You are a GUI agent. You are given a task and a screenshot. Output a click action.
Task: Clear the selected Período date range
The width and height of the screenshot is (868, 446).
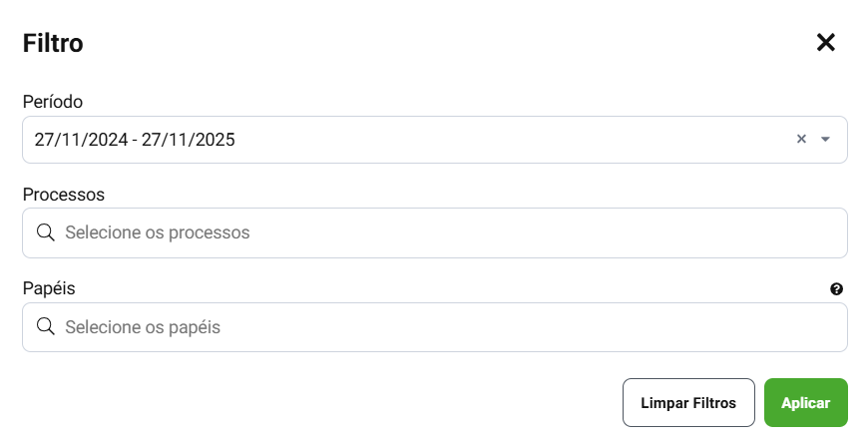click(x=800, y=140)
